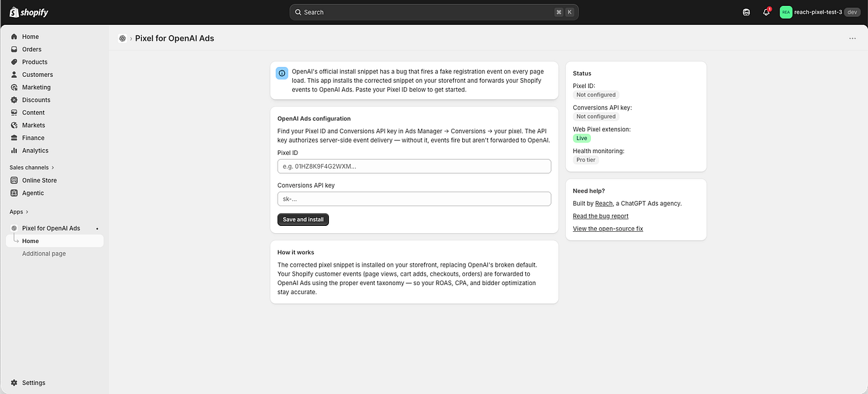The height and width of the screenshot is (394, 868).
Task: Click the Pro tier badge
Action: [586, 160]
